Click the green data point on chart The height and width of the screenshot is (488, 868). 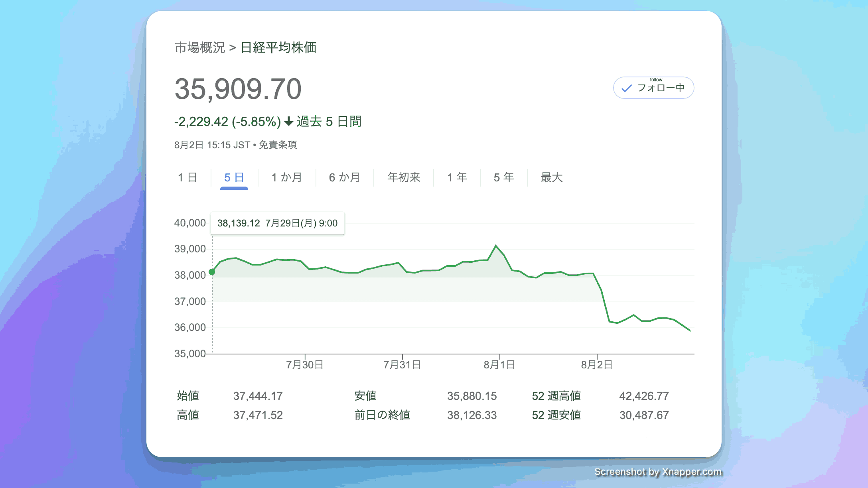coord(212,272)
